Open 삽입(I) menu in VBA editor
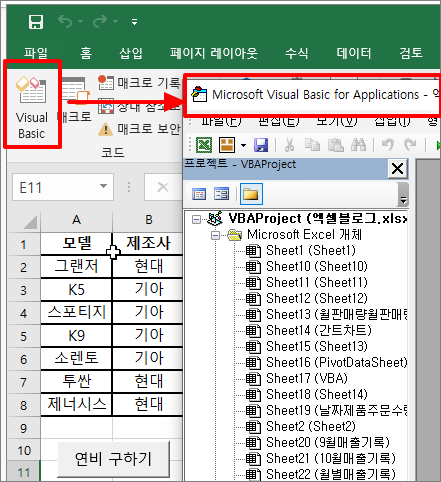Viewport: 441px width, 482px height. coord(392,122)
